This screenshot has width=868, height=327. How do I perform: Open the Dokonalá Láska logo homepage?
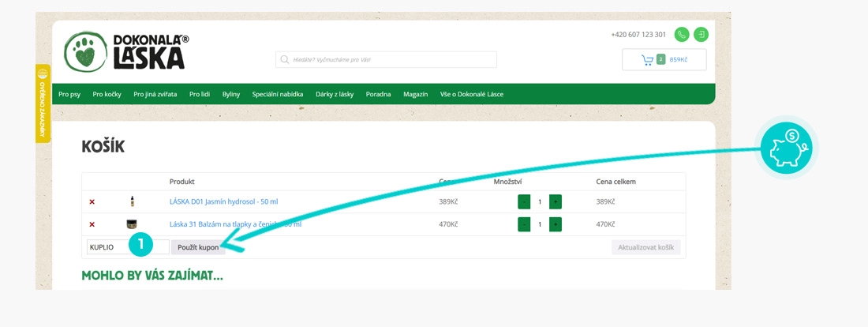pos(126,51)
